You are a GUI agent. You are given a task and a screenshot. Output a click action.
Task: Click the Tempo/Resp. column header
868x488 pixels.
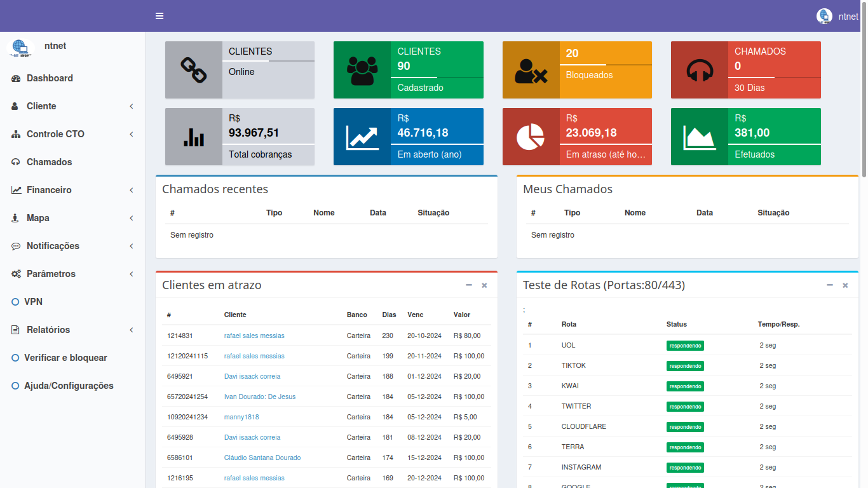778,324
